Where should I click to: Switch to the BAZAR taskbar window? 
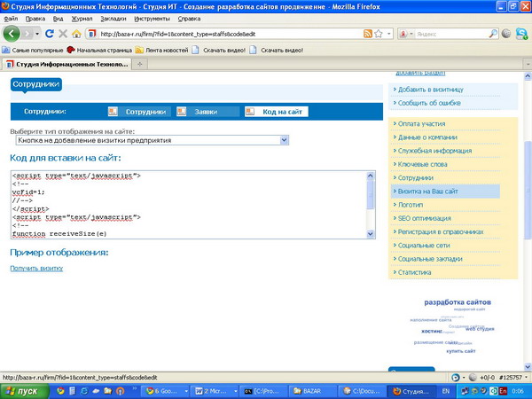point(312,391)
